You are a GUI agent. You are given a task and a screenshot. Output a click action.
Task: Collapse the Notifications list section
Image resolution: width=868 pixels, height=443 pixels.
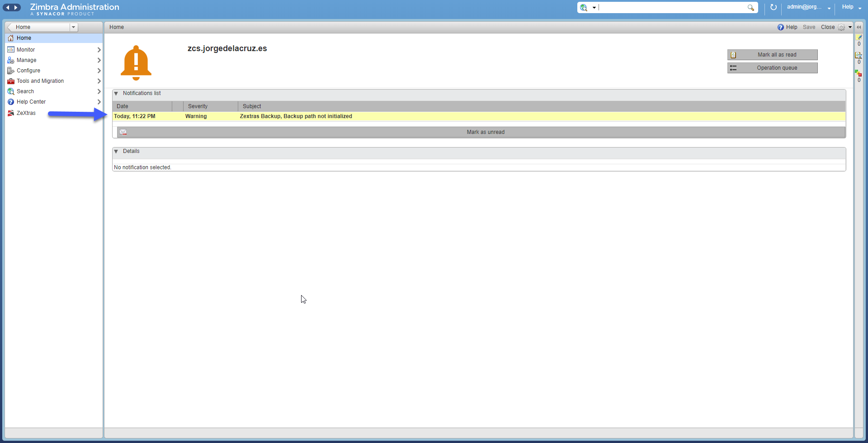coord(116,94)
